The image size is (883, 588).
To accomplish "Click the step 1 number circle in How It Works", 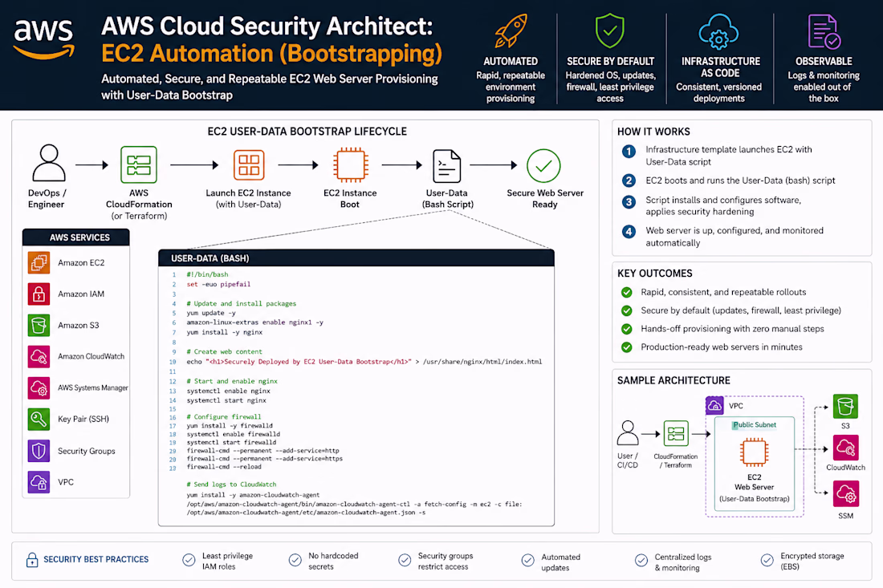I will click(x=629, y=152).
